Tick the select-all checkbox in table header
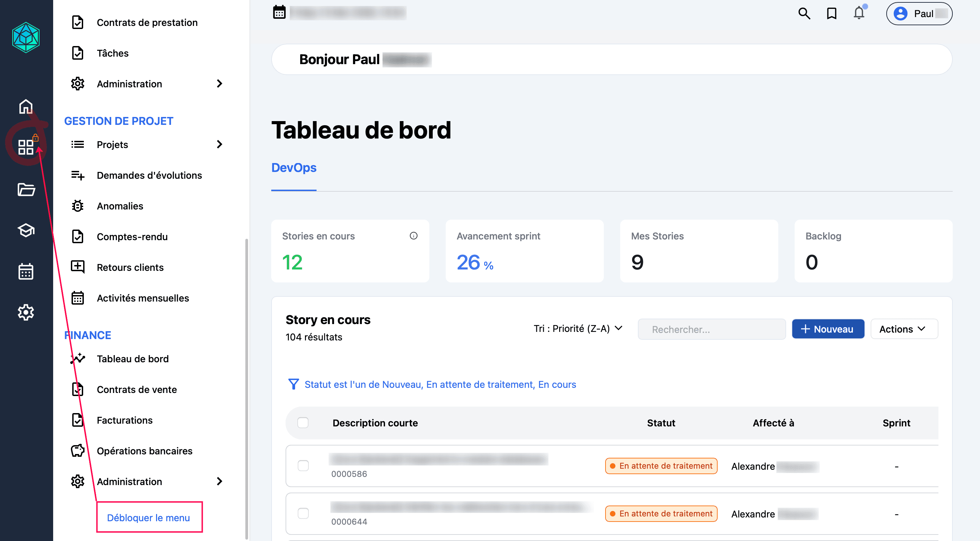 coord(303,423)
